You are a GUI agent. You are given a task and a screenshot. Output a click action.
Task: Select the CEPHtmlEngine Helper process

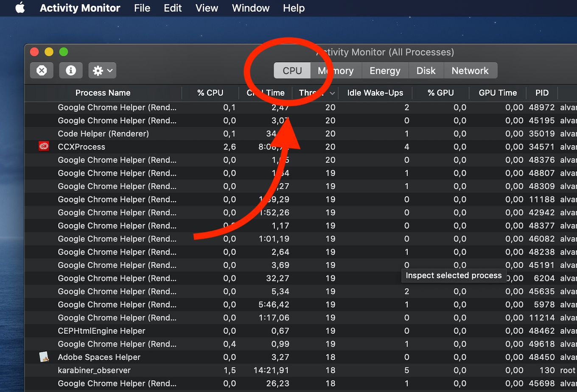tap(101, 331)
